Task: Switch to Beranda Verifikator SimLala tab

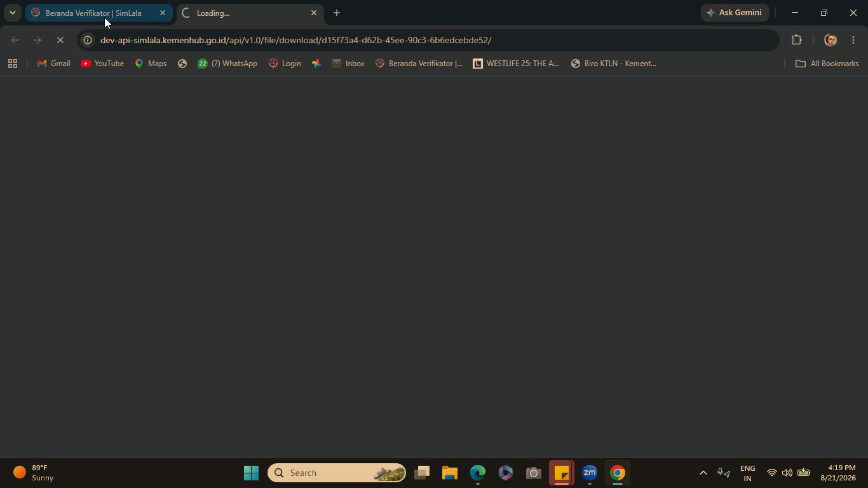Action: point(93,13)
